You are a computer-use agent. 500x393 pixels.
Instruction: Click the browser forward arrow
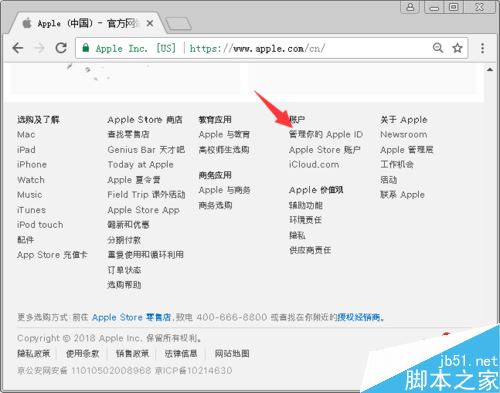pos(39,48)
